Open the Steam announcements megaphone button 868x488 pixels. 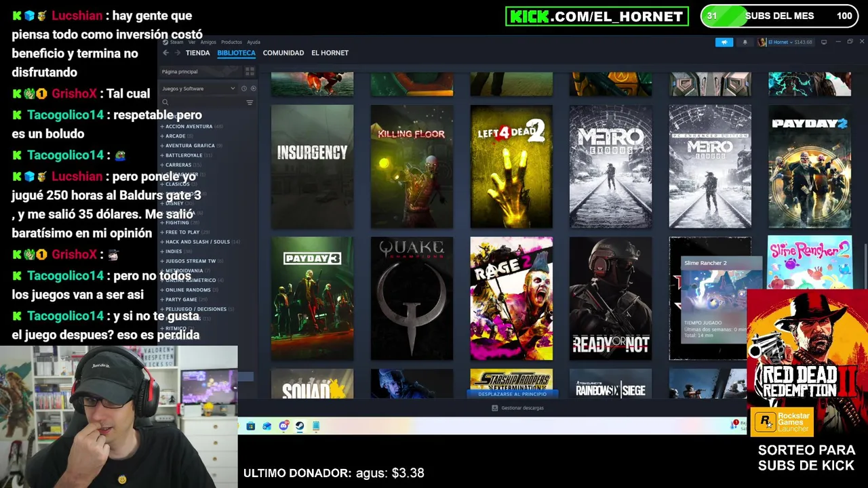(724, 42)
